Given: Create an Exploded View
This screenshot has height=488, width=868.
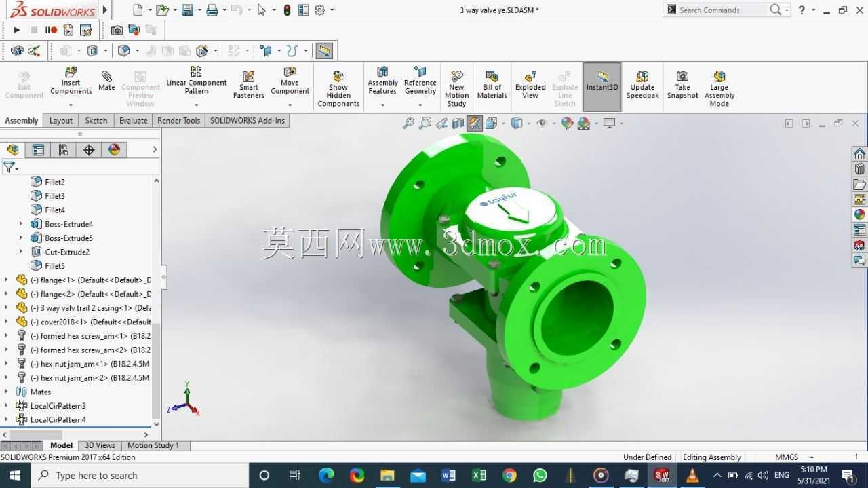Looking at the screenshot, I should pos(530,85).
